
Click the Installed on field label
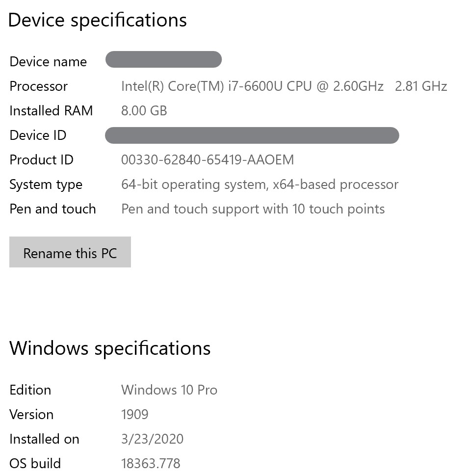point(44,439)
